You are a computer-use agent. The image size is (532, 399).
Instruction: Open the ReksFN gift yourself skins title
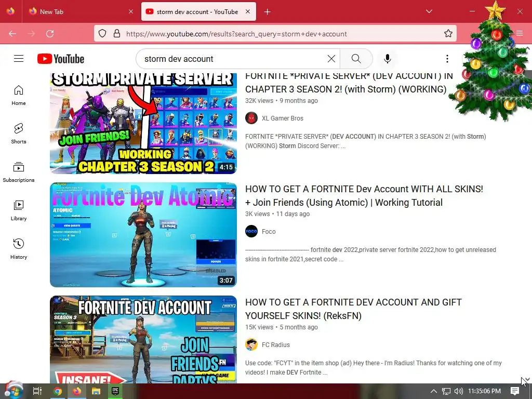click(353, 309)
